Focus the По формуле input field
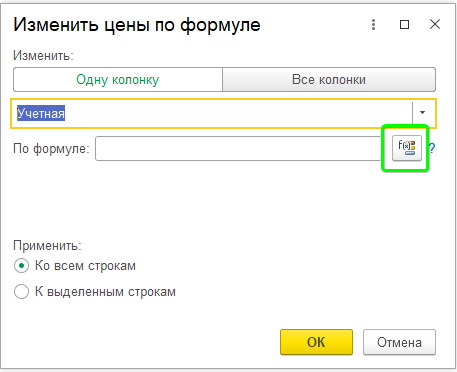 [x=238, y=148]
